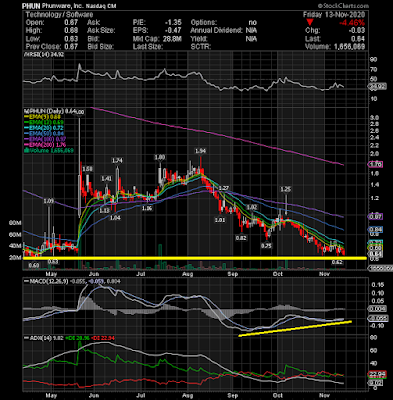Click the 1.09 May high label

tap(49, 201)
